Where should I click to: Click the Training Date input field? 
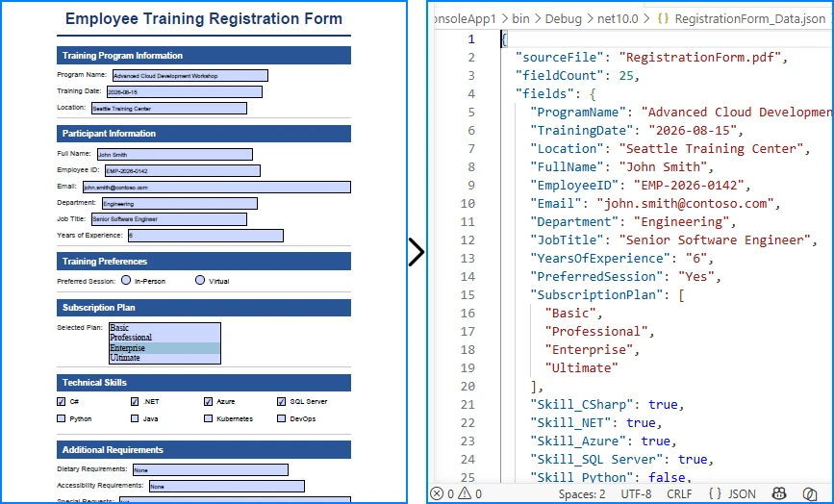point(185,92)
